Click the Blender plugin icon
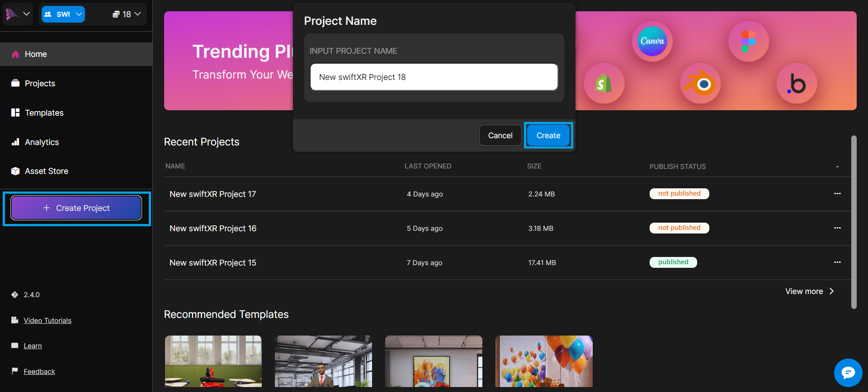 coord(700,84)
